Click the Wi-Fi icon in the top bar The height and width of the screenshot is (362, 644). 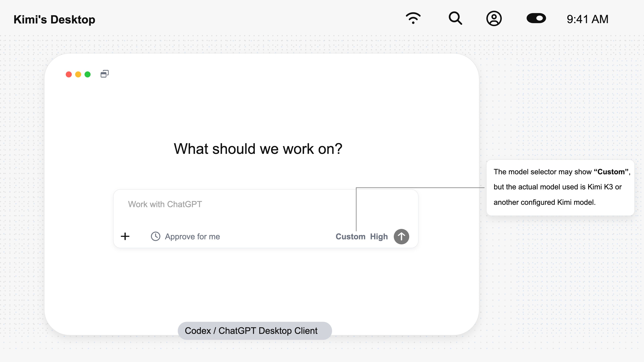[x=413, y=18]
